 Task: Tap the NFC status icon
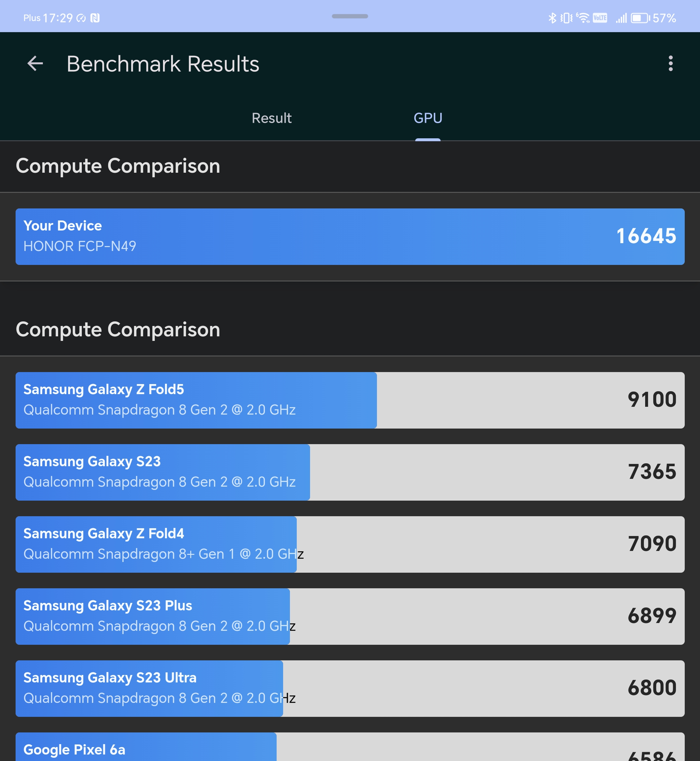pos(95,18)
